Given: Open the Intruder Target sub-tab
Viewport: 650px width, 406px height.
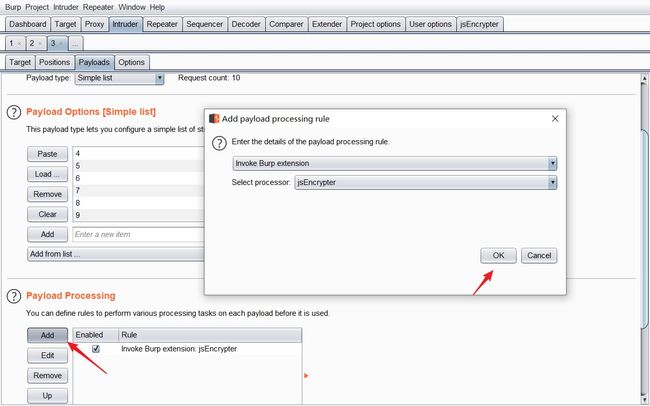Looking at the screenshot, I should 20,62.
